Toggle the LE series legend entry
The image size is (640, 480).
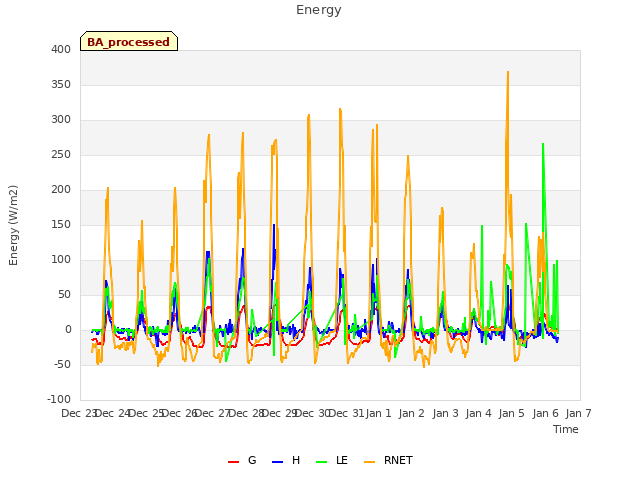pos(332,460)
